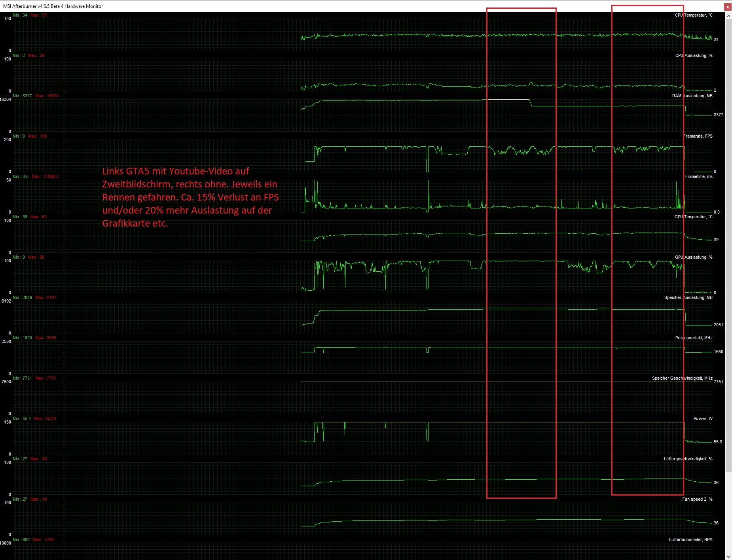
Task: Select the 'CPU Auslastung, %' graph label
Action: click(x=694, y=55)
